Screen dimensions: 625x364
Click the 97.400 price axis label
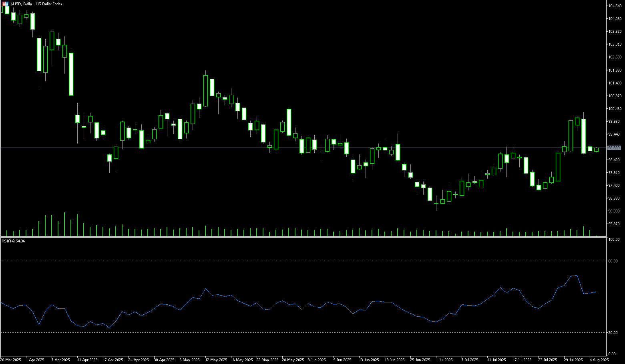pyautogui.click(x=614, y=185)
